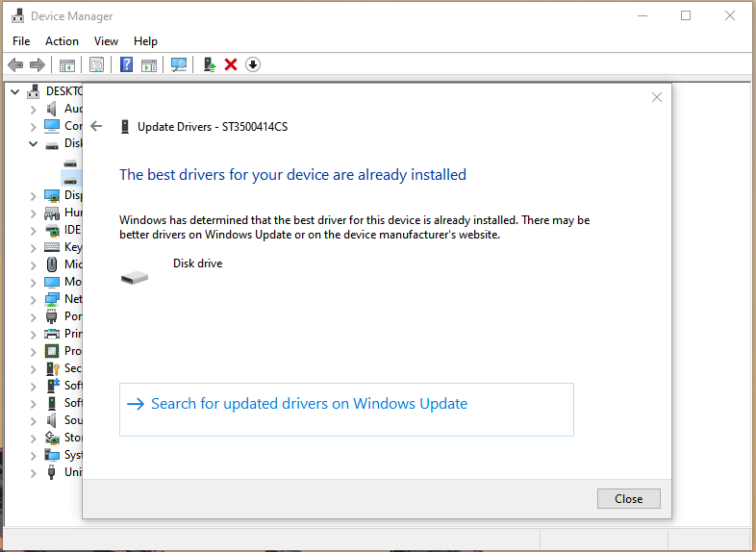
Task: Open the View menu
Action: pos(106,41)
